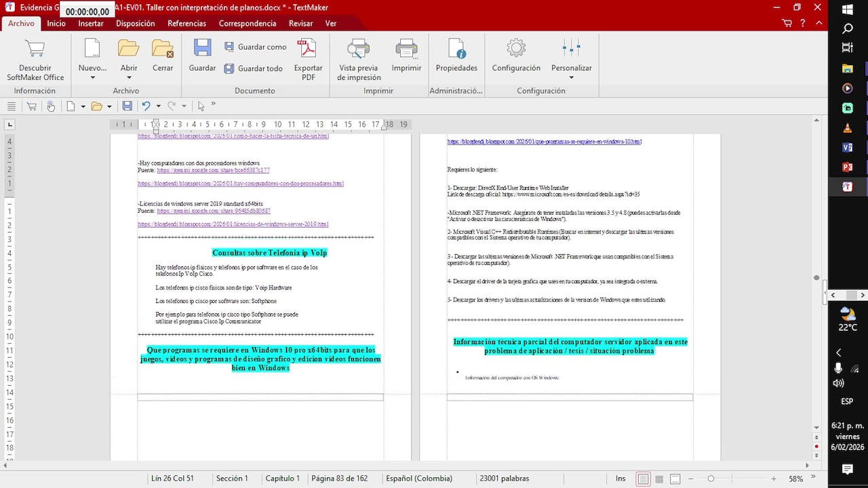Switch to continuous page view in status bar
The width and height of the screenshot is (868, 488).
pyautogui.click(x=658, y=479)
